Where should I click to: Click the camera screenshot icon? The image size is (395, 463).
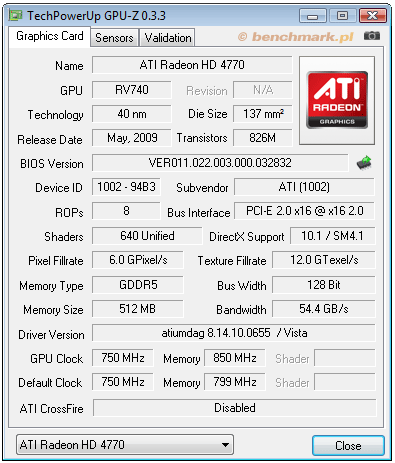[372, 35]
